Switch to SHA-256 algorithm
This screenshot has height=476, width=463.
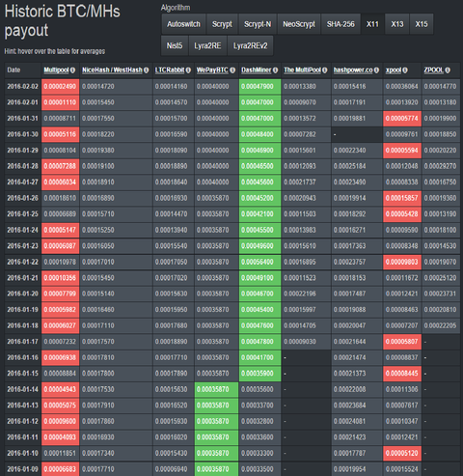340,24
